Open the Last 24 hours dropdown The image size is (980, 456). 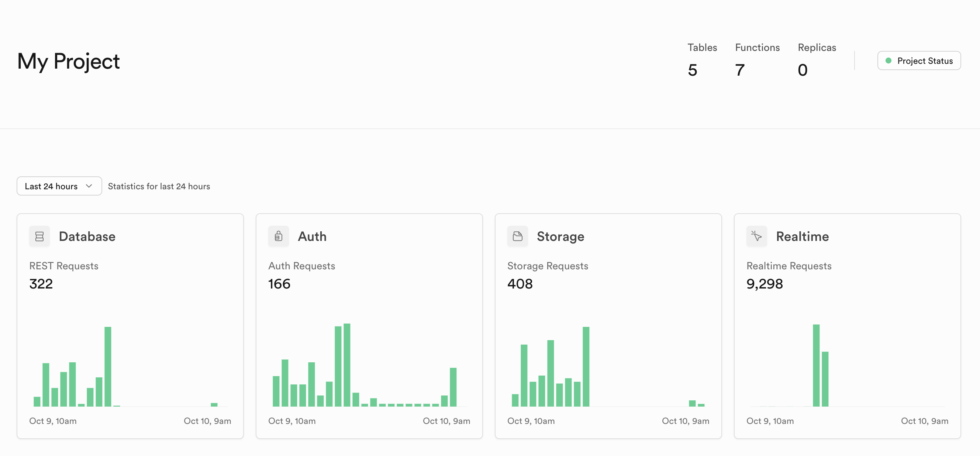(59, 186)
